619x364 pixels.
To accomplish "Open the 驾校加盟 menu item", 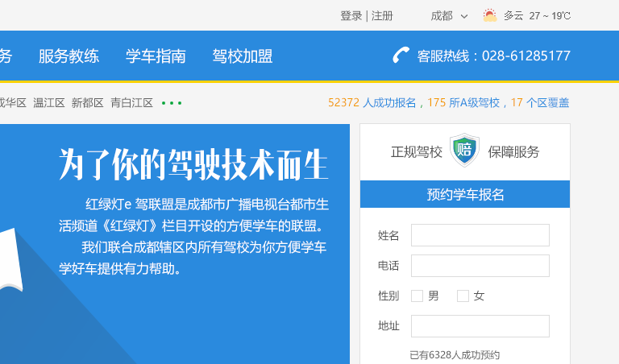I will pyautogui.click(x=243, y=56).
